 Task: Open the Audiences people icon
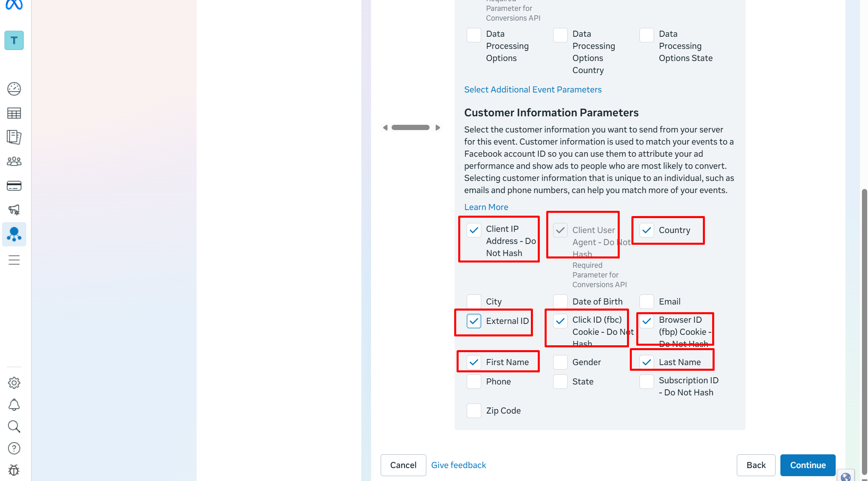point(14,162)
